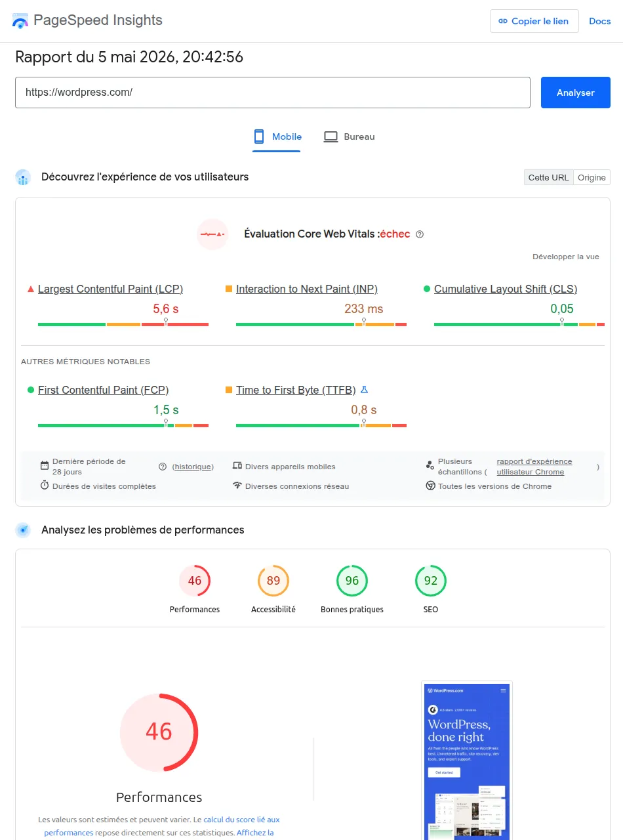Screen dimensions: 623x840
Task: Click the experimental flask icon next to TTFB
Action: 365,390
